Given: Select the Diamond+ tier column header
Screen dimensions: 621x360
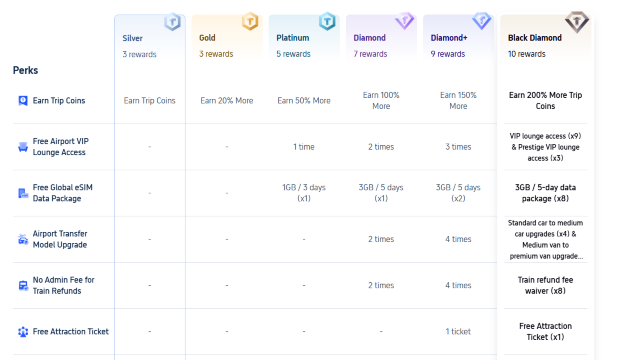Looking at the screenshot, I should pos(459,38).
